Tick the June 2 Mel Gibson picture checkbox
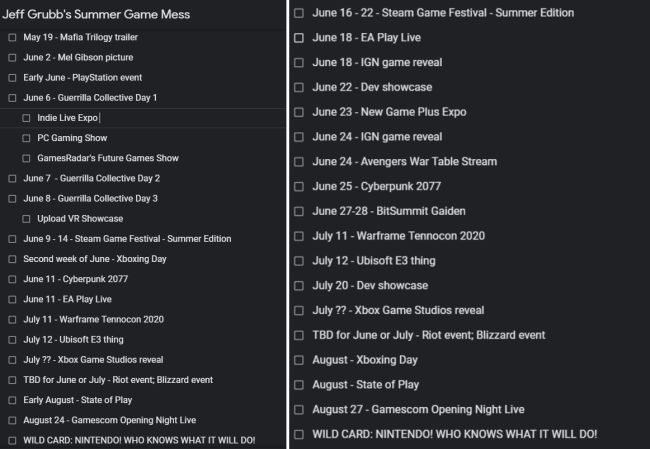Viewport: 650px width, 449px height. (12, 58)
